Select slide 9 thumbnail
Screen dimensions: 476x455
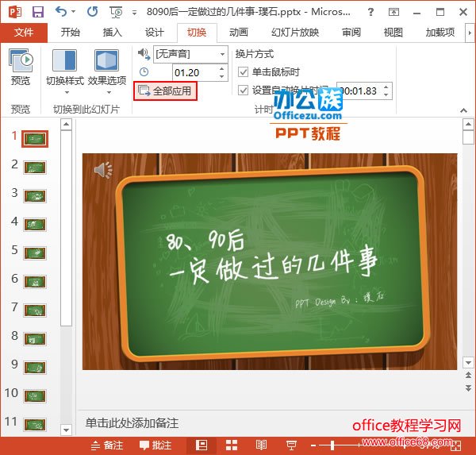pyautogui.click(x=35, y=368)
